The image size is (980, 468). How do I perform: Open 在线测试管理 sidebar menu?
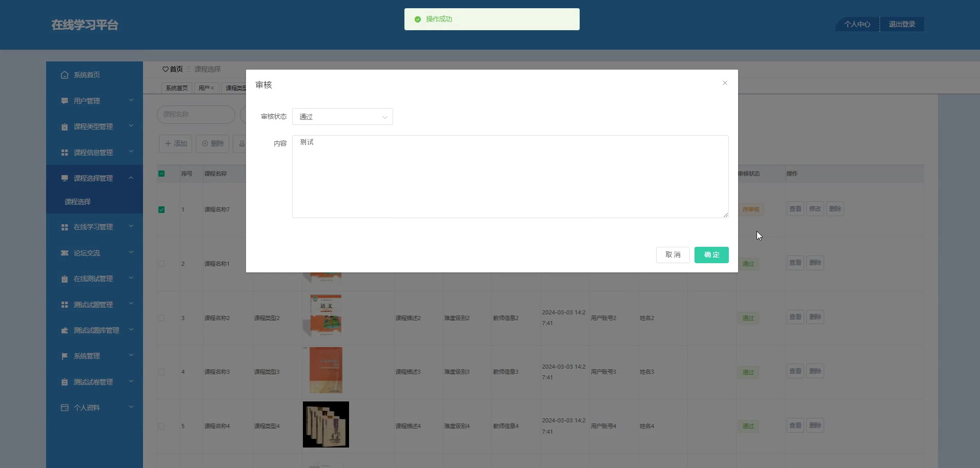point(94,279)
